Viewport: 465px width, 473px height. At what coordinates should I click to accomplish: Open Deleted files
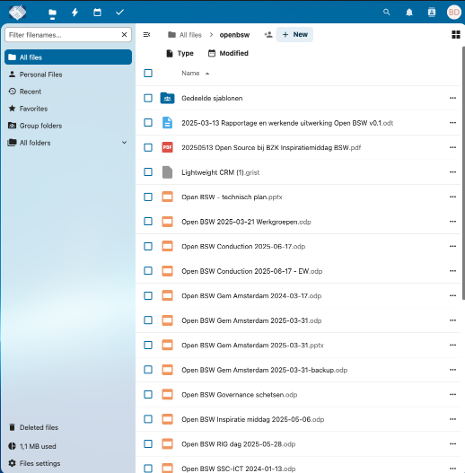pyautogui.click(x=68, y=427)
